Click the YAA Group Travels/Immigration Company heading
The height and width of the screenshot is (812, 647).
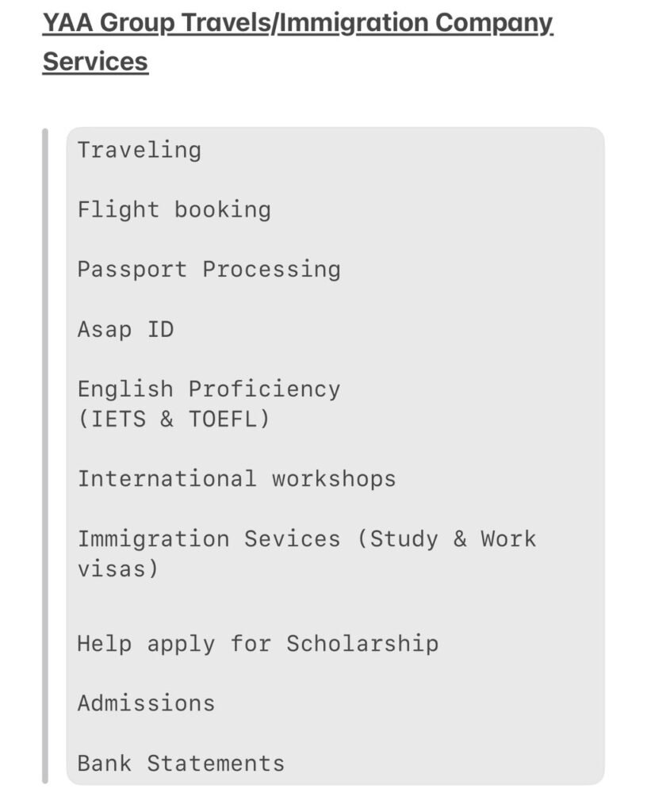coord(297,24)
